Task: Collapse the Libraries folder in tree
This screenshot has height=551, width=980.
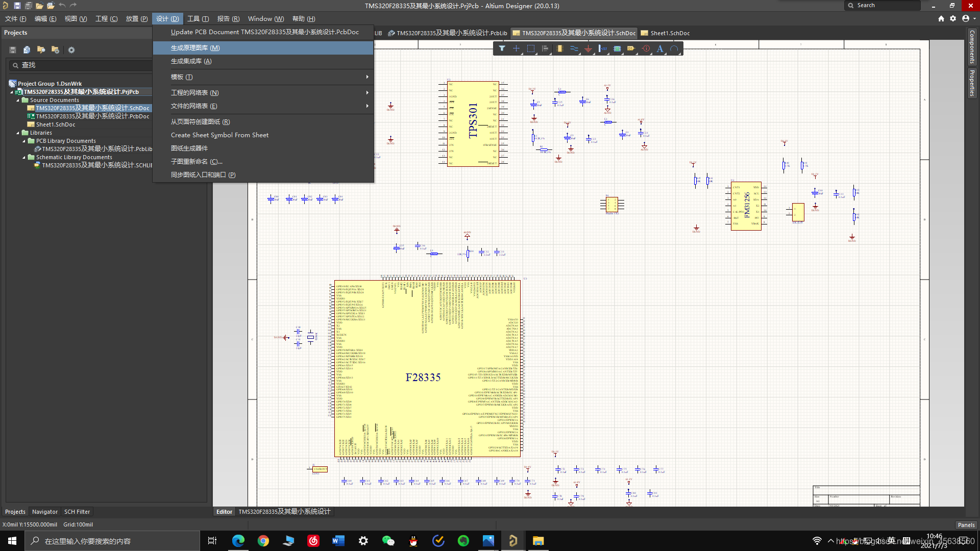Action: click(x=18, y=133)
